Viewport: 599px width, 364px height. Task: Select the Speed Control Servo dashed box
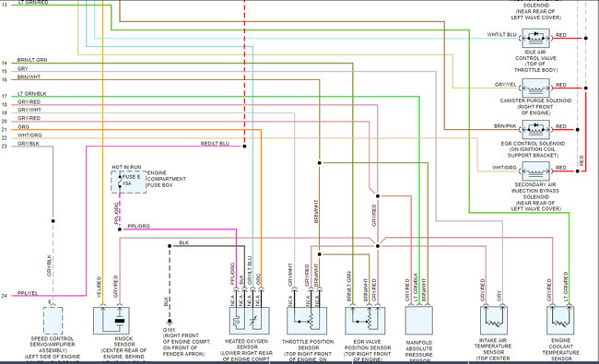[x=53, y=321]
